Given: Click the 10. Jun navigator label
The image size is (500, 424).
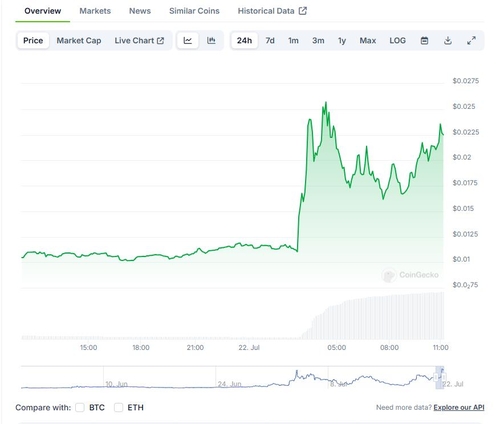Looking at the screenshot, I should (116, 384).
